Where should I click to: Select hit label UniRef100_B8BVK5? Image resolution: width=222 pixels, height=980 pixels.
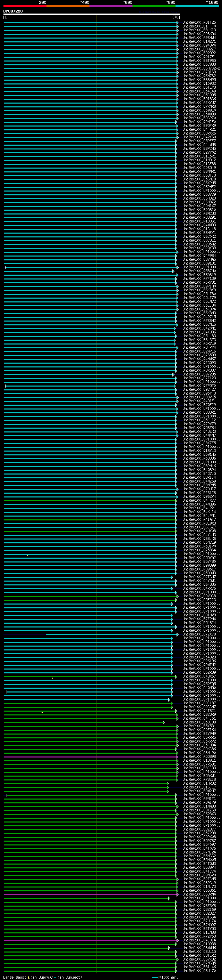point(199,397)
